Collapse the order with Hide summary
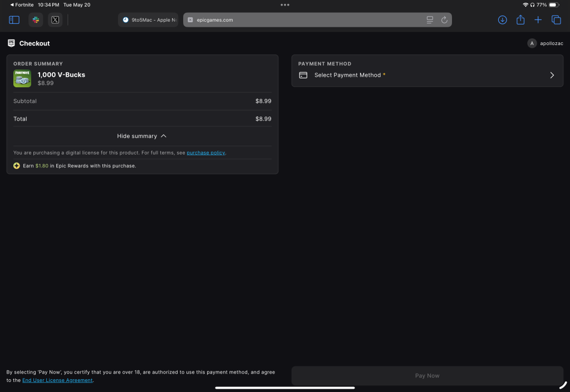Image resolution: width=570 pixels, height=392 pixels. 142,136
